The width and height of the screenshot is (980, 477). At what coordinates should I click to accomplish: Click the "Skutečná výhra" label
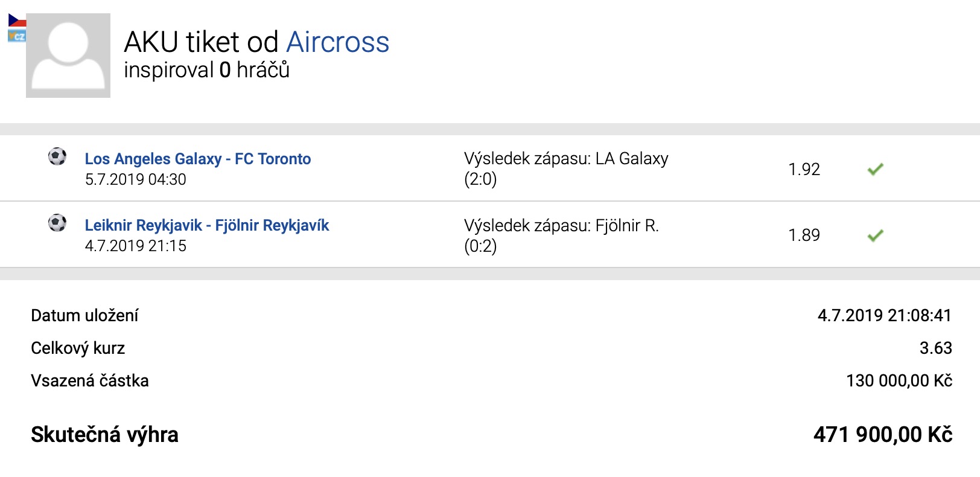point(104,435)
